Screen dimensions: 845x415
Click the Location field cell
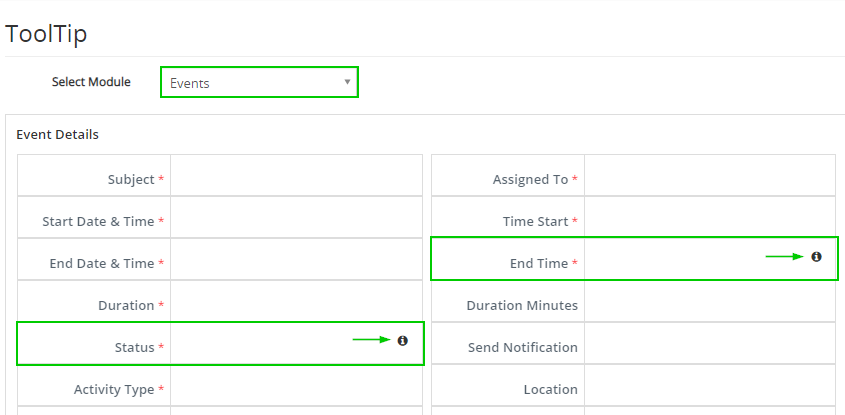click(x=710, y=385)
